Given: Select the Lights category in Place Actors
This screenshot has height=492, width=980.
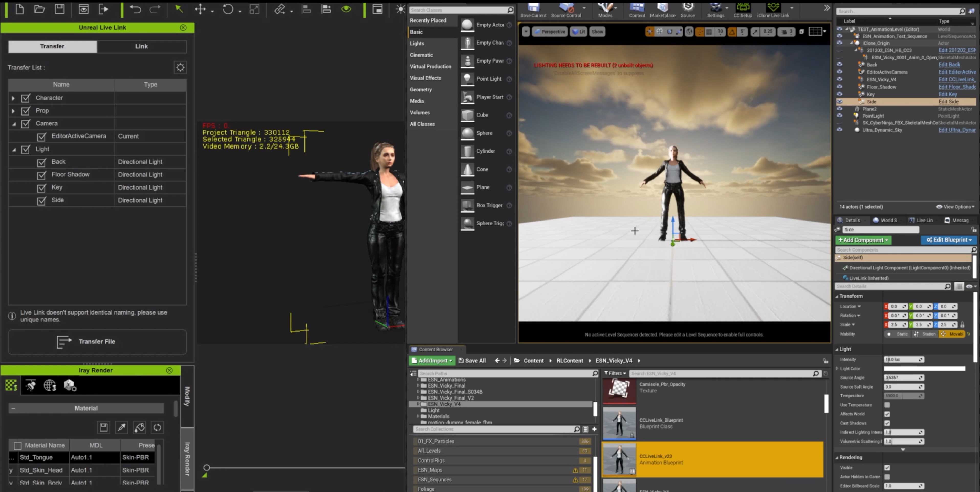Looking at the screenshot, I should [417, 44].
